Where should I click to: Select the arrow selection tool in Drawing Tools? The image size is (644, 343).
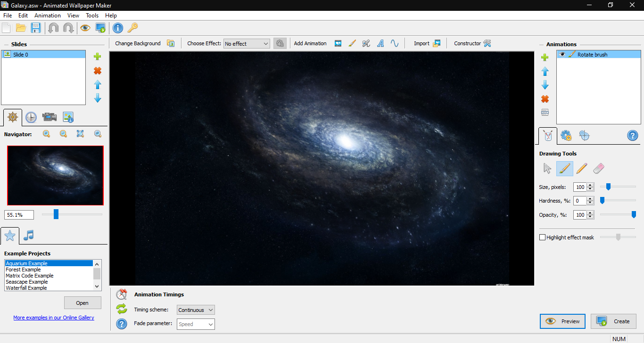click(548, 168)
